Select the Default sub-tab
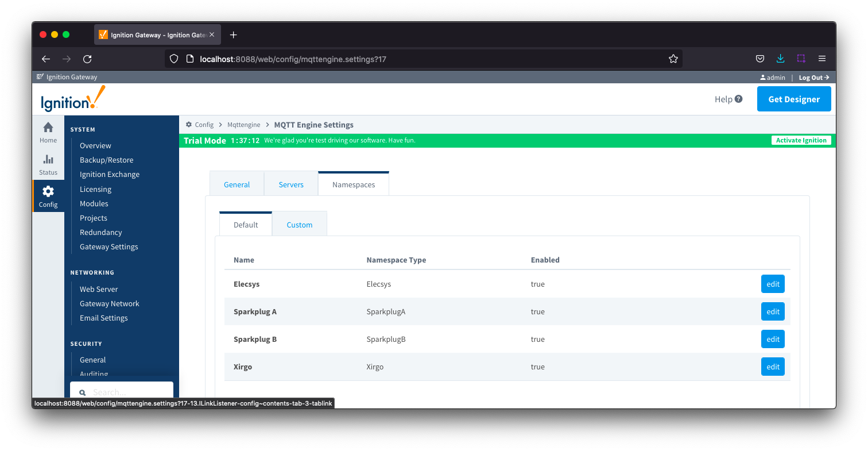 pos(246,225)
